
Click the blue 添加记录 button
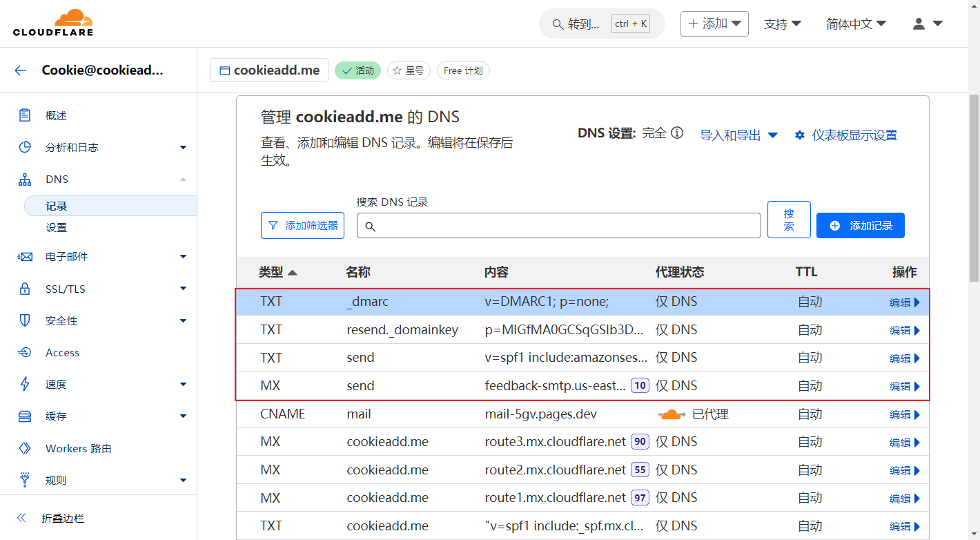[860, 226]
